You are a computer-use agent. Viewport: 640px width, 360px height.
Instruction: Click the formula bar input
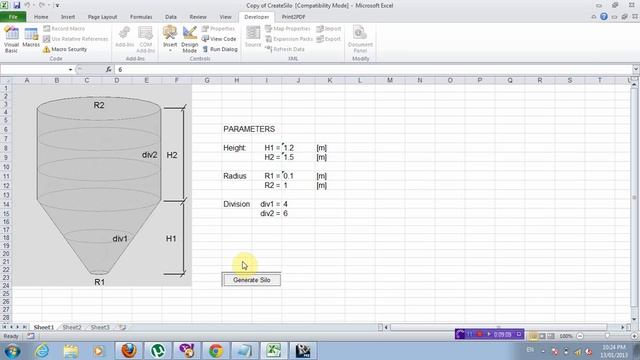click(x=373, y=69)
